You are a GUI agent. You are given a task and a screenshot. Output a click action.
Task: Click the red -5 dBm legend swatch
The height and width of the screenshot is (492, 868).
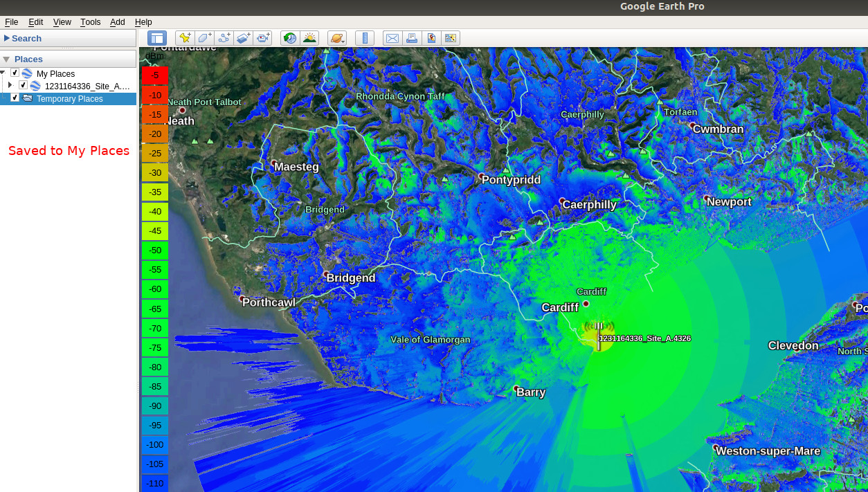(155, 75)
